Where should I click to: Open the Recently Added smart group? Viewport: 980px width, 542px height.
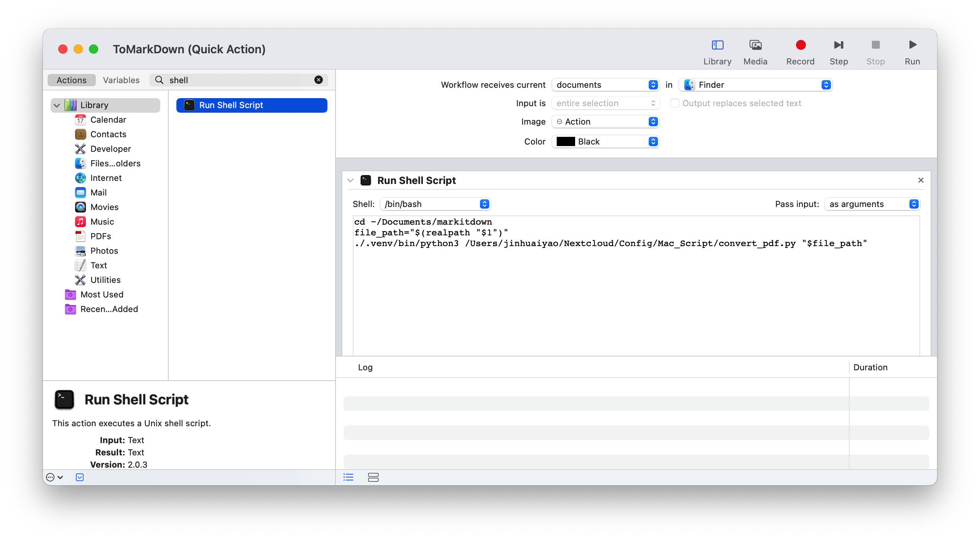(109, 309)
